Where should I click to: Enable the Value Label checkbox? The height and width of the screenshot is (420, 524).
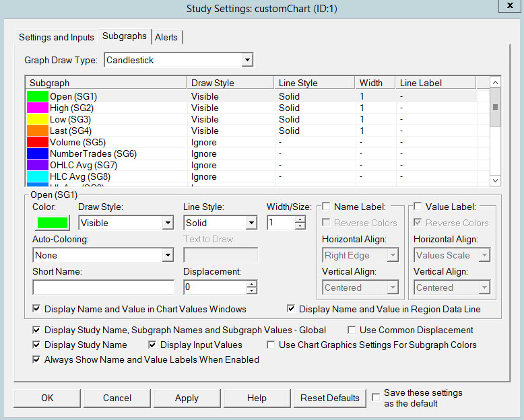[418, 207]
